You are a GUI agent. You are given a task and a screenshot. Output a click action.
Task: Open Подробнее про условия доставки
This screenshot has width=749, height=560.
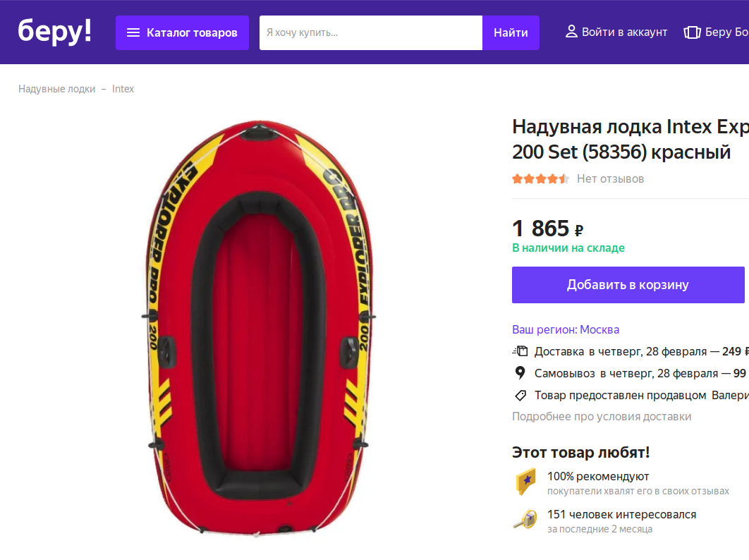[x=601, y=416]
